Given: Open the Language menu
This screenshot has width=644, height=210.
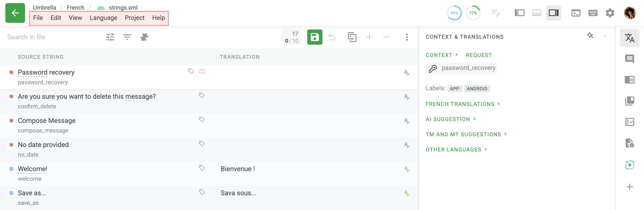Looking at the screenshot, I should [x=104, y=18].
